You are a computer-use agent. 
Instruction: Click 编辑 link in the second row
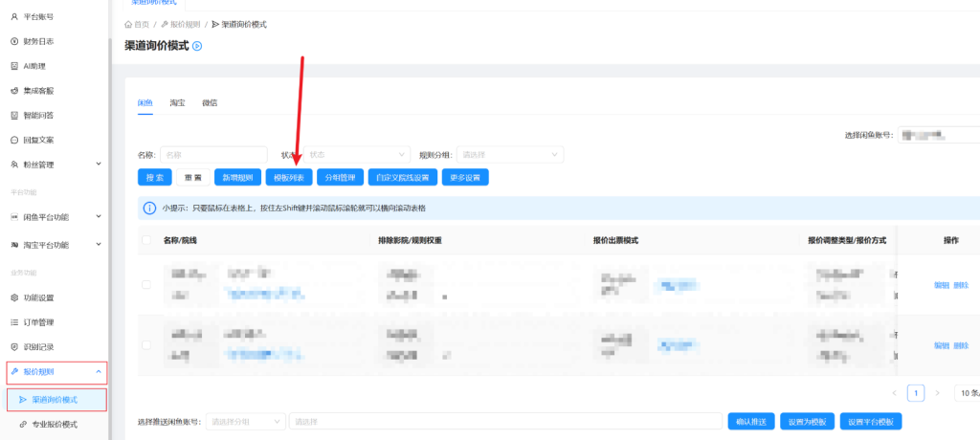(x=942, y=345)
